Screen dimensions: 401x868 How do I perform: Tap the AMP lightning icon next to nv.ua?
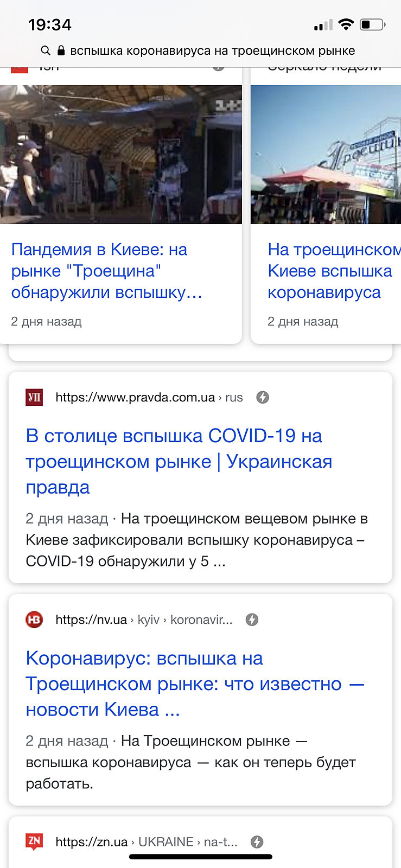coord(252,620)
